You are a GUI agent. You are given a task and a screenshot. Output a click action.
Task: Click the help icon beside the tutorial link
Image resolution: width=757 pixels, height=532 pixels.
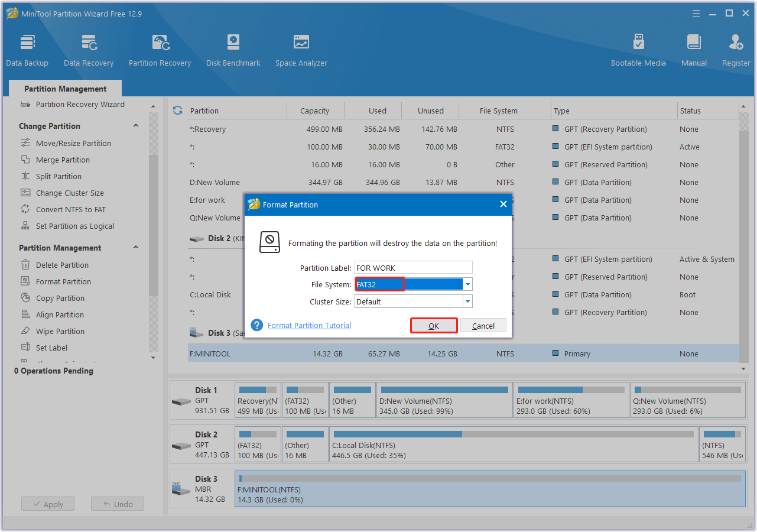click(256, 325)
